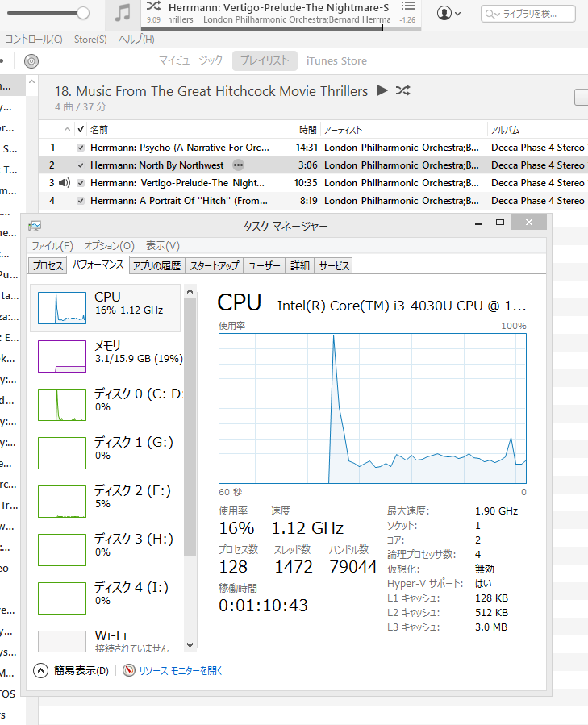This screenshot has height=725, width=588.
Task: Uncheck the North By Northwest track checkbox
Action: click(81, 165)
